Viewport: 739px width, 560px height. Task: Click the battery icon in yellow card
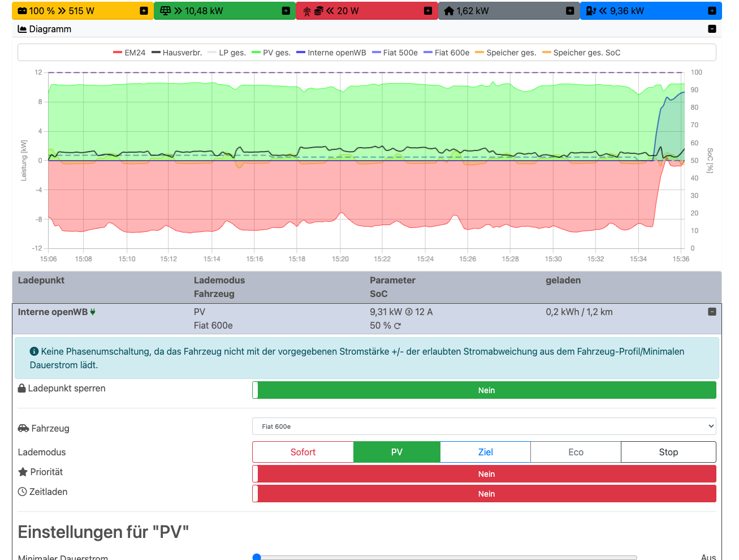coord(22,11)
